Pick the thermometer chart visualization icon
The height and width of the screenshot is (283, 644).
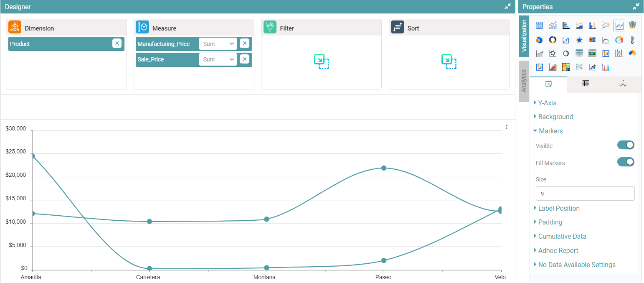[x=632, y=40]
